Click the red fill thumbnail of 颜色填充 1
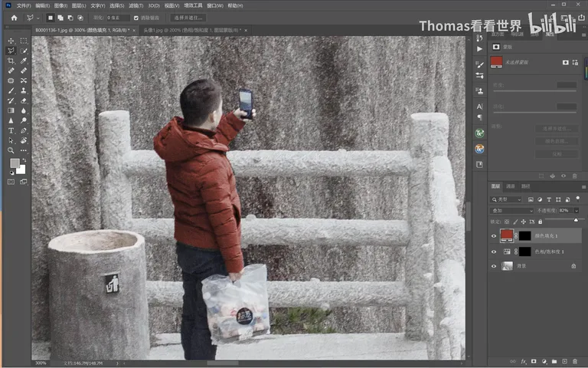The image size is (588, 368). coord(507,235)
